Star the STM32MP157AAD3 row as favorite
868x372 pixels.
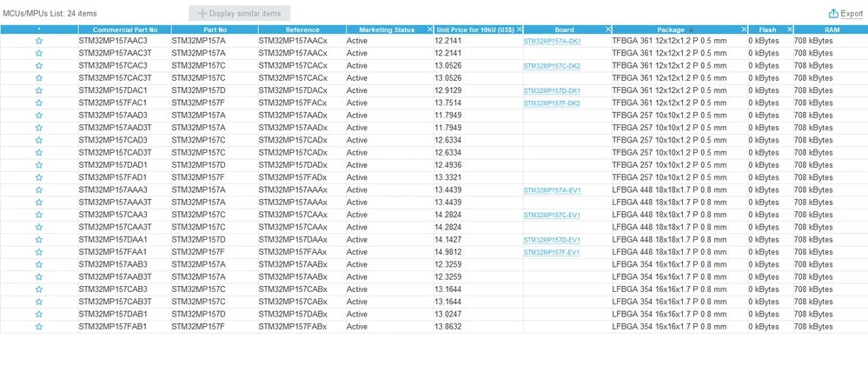[39, 116]
